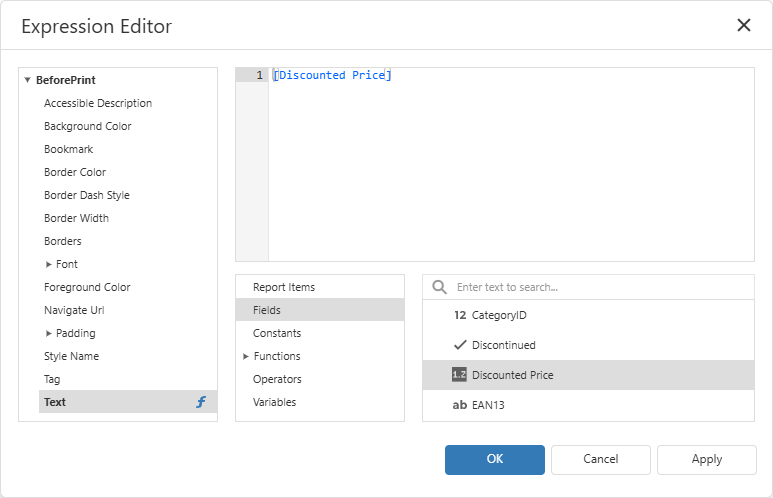
Task: Select the Constants category
Action: click(x=320, y=333)
